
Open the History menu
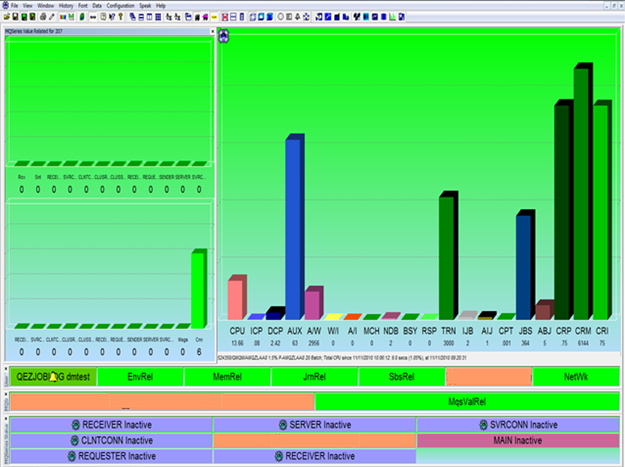pos(66,6)
